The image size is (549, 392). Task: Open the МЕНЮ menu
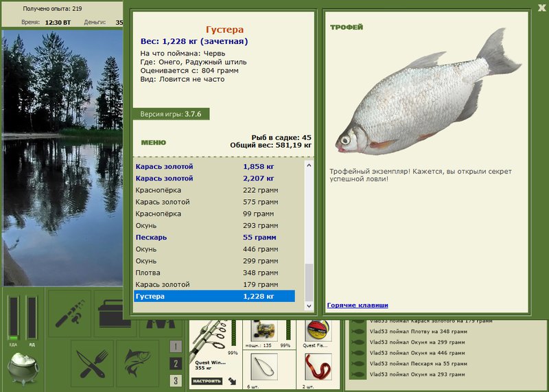click(x=153, y=143)
